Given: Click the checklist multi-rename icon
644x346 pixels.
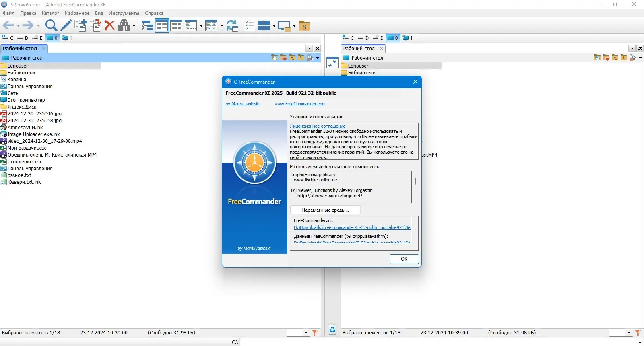Looking at the screenshot, I should (x=250, y=25).
